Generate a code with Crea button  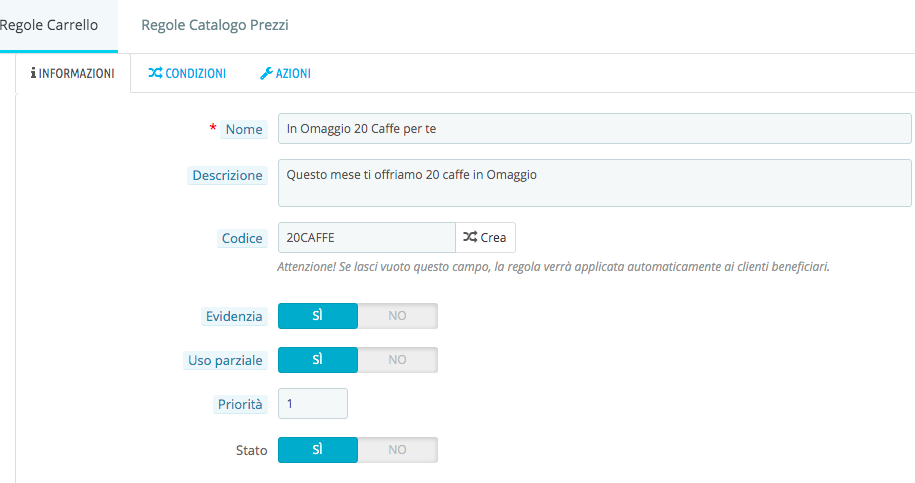coord(485,238)
